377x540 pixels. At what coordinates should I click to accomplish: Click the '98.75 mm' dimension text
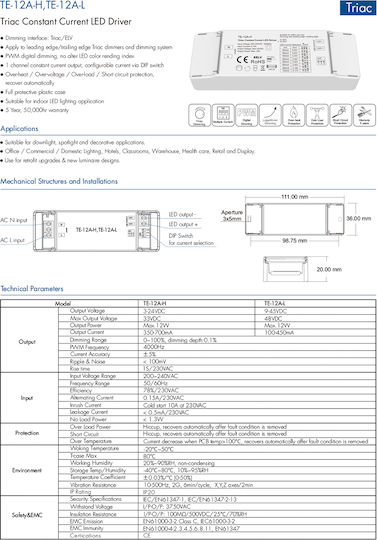[295, 240]
